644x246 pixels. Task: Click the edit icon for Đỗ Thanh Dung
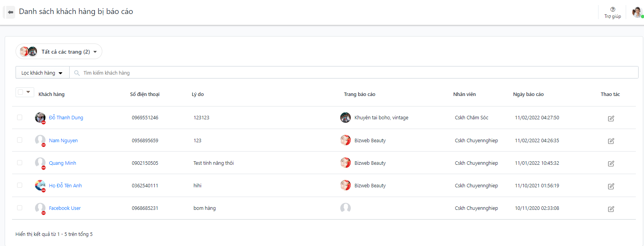611,119
